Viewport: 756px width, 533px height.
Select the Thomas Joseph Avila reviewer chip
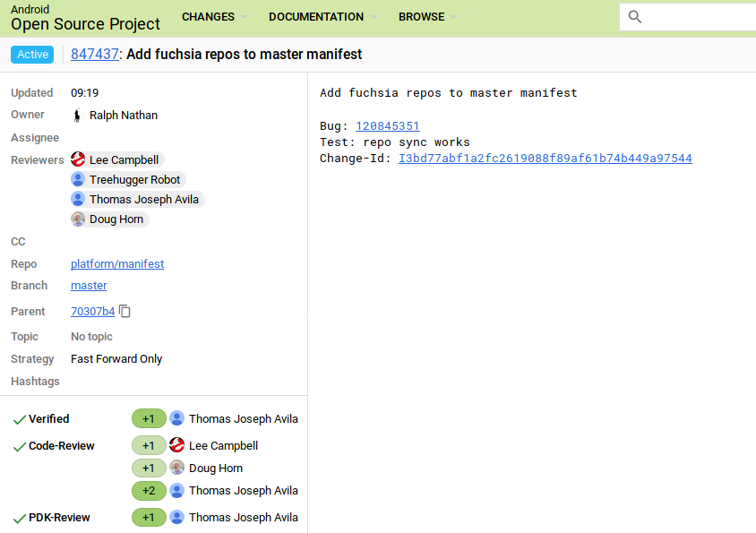137,199
